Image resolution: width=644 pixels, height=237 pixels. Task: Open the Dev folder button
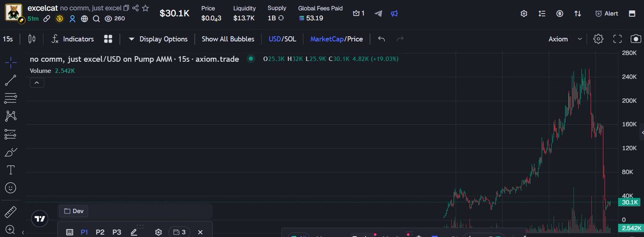click(x=74, y=211)
